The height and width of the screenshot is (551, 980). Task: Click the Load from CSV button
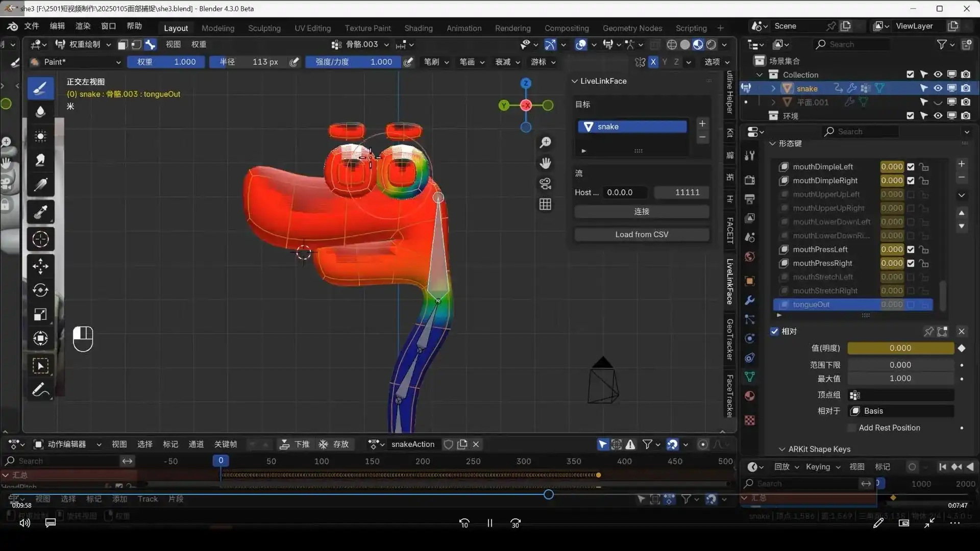click(642, 234)
